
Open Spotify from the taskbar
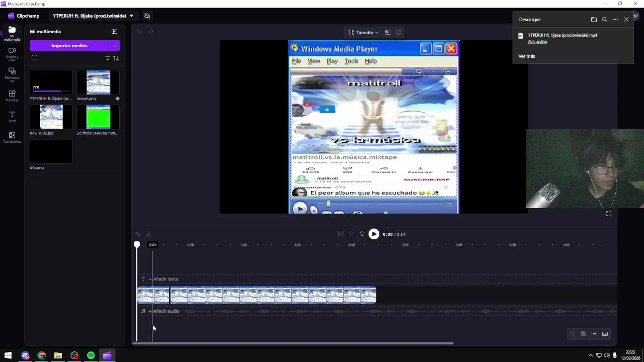click(91, 355)
